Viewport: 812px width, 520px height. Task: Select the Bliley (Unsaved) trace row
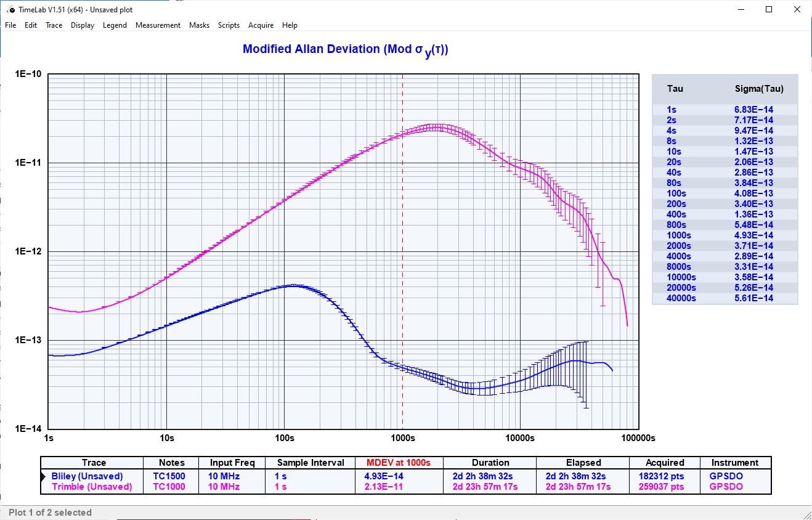[88, 476]
